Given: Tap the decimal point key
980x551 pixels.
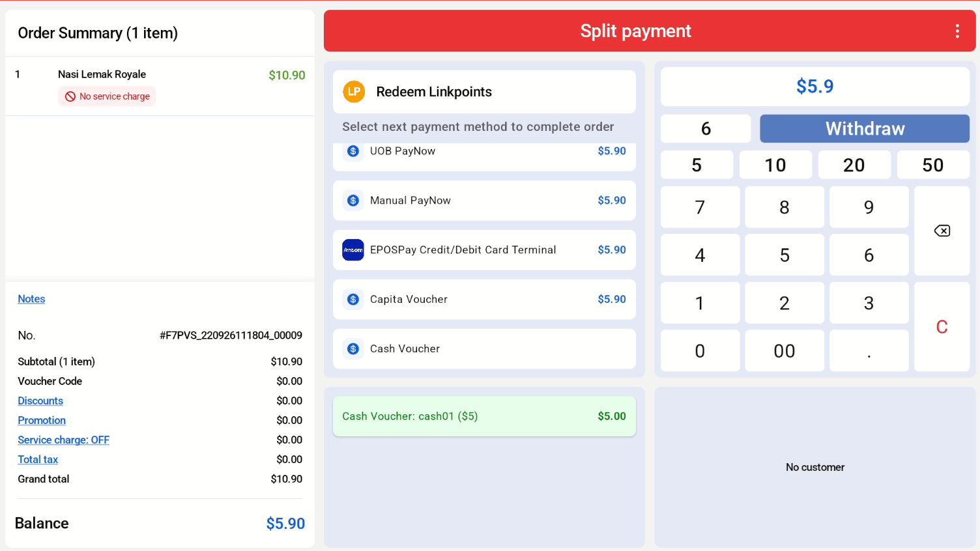Looking at the screenshot, I should tap(869, 351).
